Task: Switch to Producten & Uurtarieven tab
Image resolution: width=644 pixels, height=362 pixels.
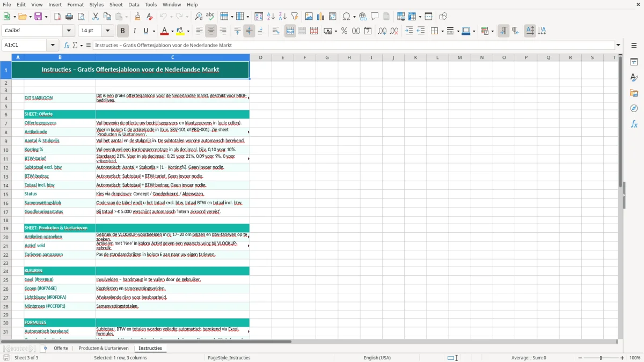Action: 104,348
